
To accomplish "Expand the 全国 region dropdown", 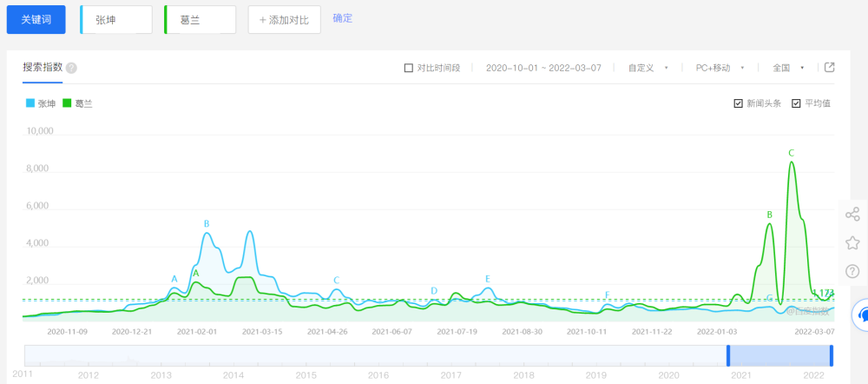I will click(788, 68).
